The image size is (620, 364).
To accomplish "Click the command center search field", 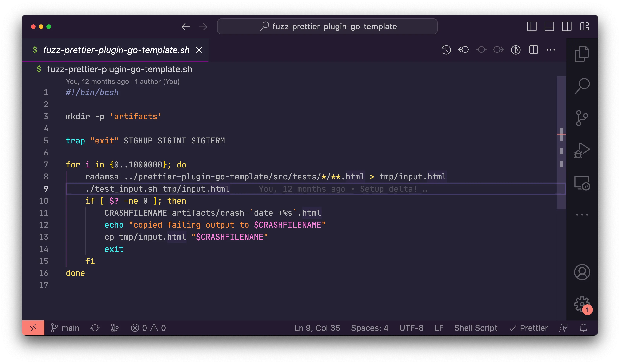I will click(327, 27).
